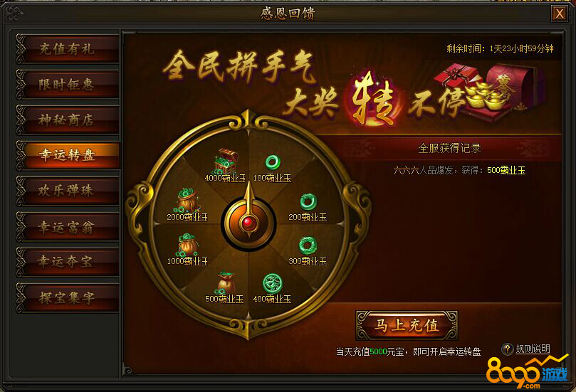Viewport: 576px width, 392px height.
Task: Click the 马上充值 recharge button
Action: [x=407, y=325]
